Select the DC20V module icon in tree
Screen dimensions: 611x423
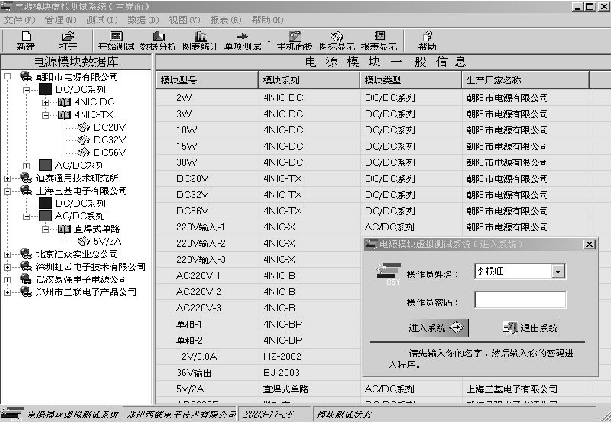(82, 127)
